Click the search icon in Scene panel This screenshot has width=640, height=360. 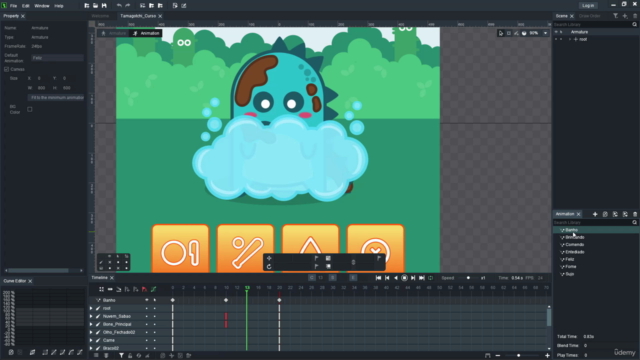point(634,24)
